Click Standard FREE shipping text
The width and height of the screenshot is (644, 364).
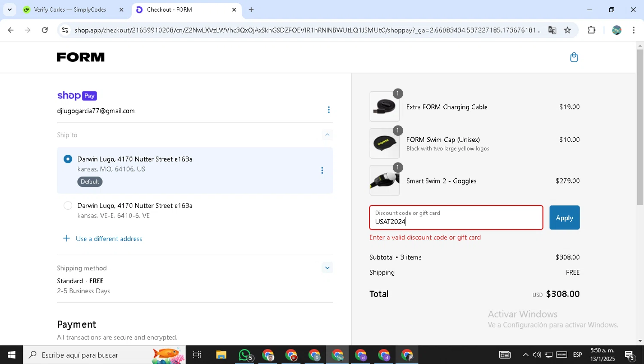click(80, 281)
